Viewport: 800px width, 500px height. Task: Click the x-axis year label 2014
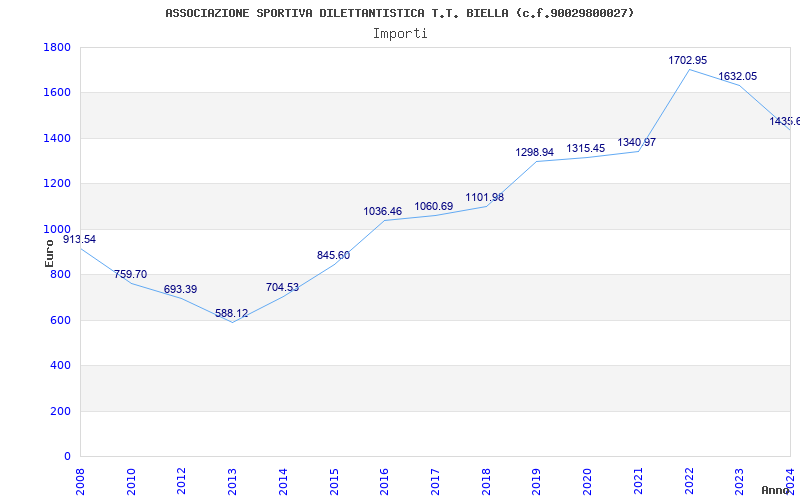tap(283, 482)
